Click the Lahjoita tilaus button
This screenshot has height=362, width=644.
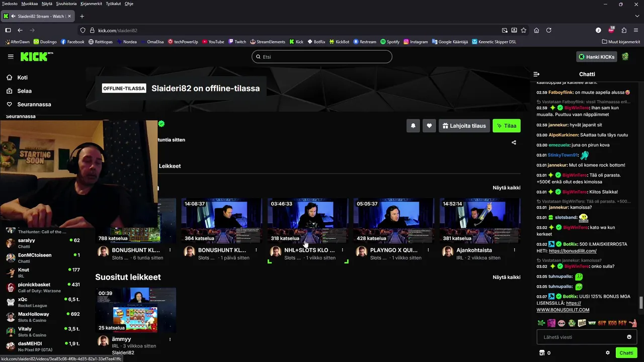coord(464,126)
